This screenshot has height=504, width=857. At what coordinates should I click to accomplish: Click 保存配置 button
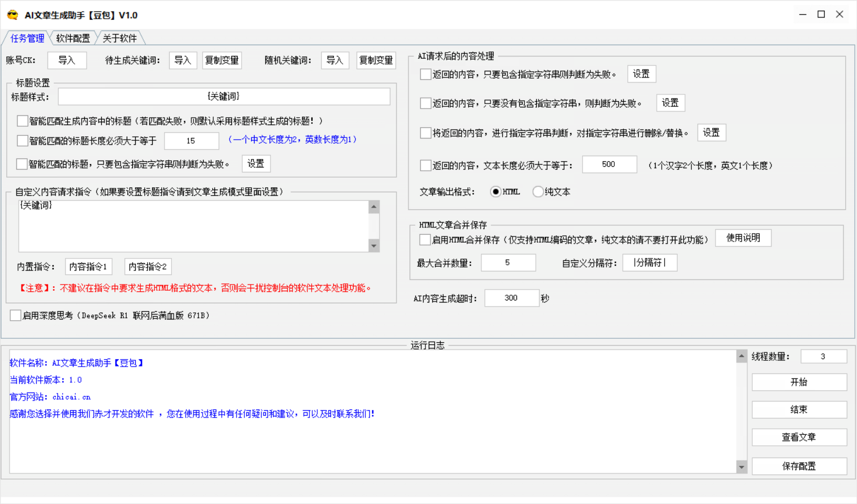click(799, 466)
